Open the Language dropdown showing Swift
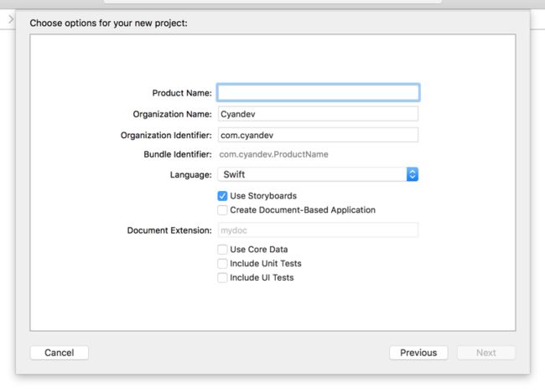Image resolution: width=545 pixels, height=392 pixels. (x=318, y=174)
